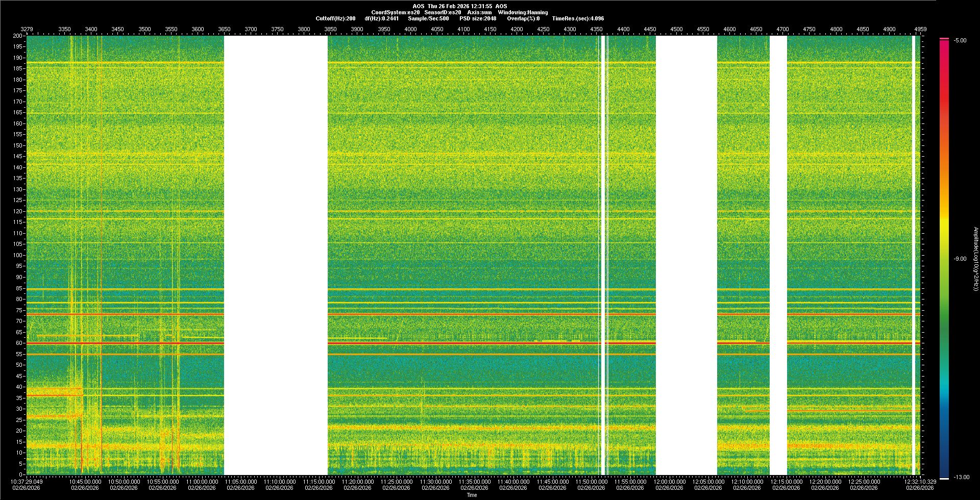Select the 11:00:00.000 time tick label
The image size is (980, 500).
pos(202,482)
